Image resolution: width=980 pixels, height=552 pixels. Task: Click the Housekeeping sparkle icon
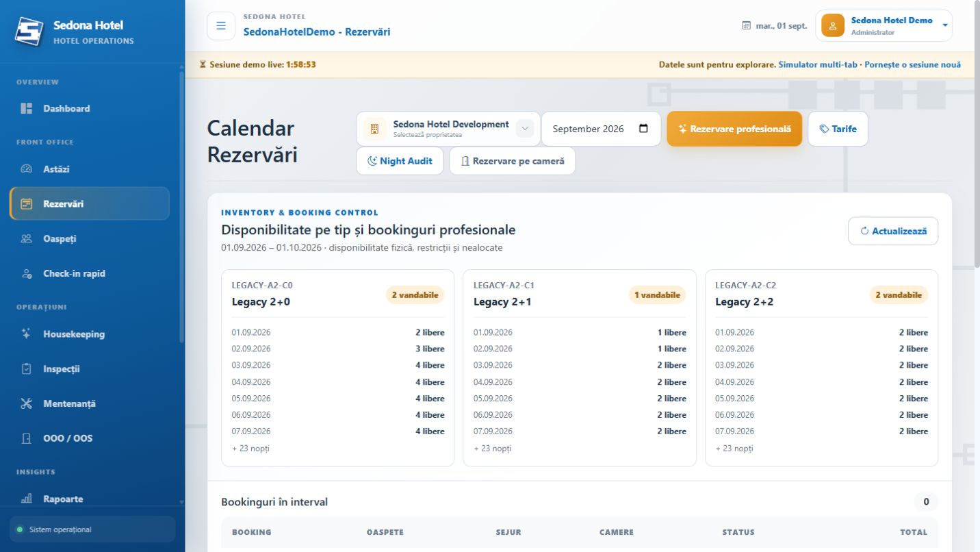(27, 334)
